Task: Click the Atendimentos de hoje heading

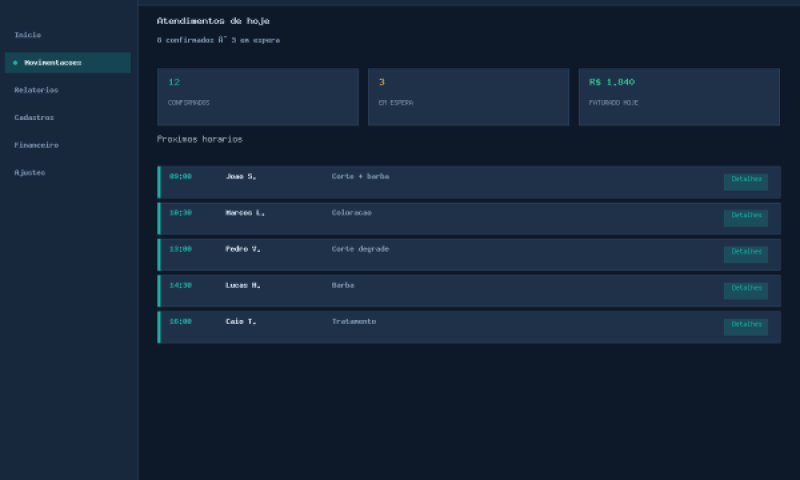Action: tap(213, 21)
